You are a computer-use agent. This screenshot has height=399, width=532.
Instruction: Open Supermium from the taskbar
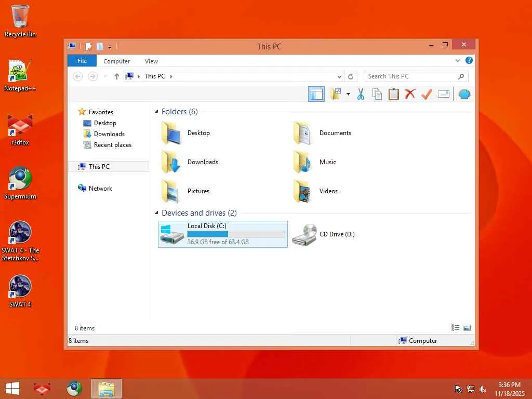pyautogui.click(x=74, y=389)
